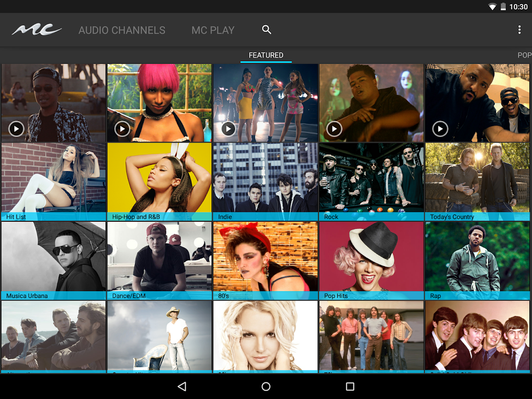Open the Hit List channel
This screenshot has height=399, width=532.
coord(53,181)
